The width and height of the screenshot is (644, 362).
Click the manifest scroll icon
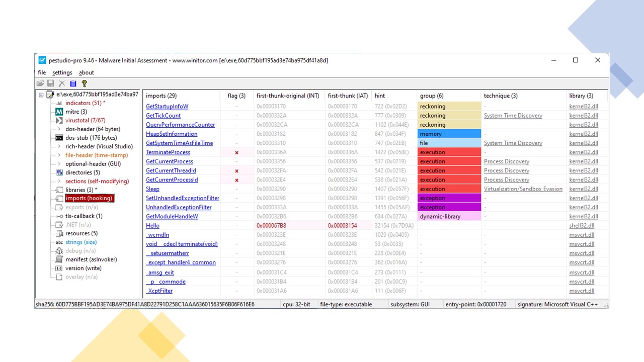point(59,259)
